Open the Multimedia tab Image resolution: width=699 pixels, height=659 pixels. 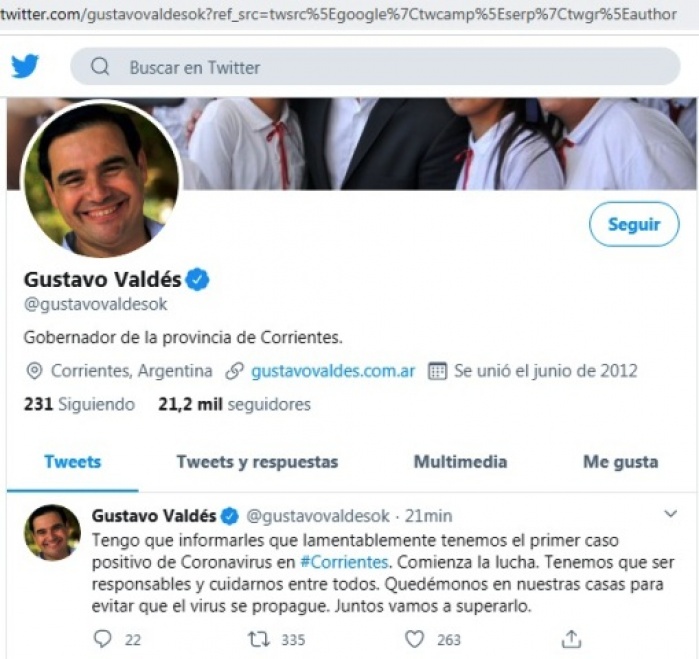pos(461,462)
